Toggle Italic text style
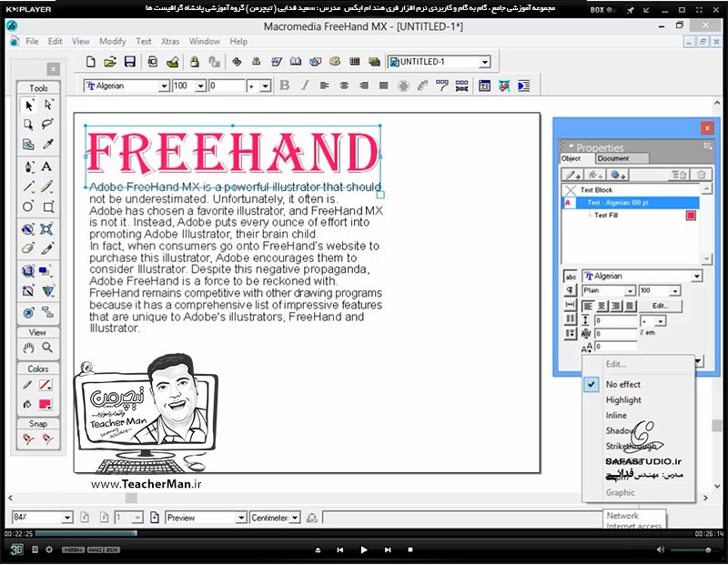Screen dimensions: 728x565 pyautogui.click(x=305, y=86)
